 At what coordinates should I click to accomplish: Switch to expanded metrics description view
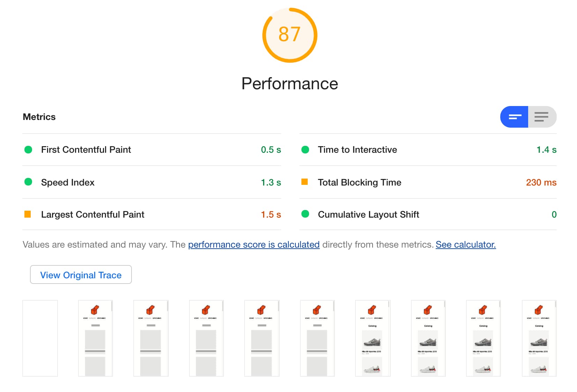pos(542,117)
